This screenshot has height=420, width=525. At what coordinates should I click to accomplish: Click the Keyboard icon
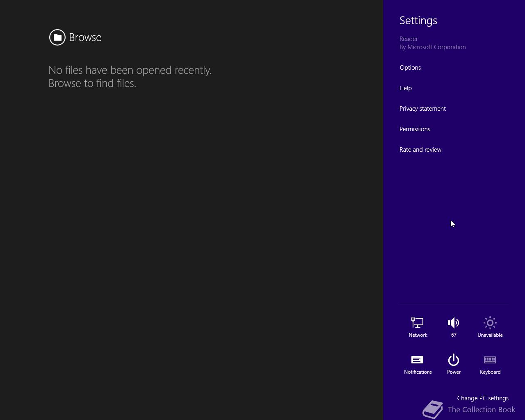(490, 360)
